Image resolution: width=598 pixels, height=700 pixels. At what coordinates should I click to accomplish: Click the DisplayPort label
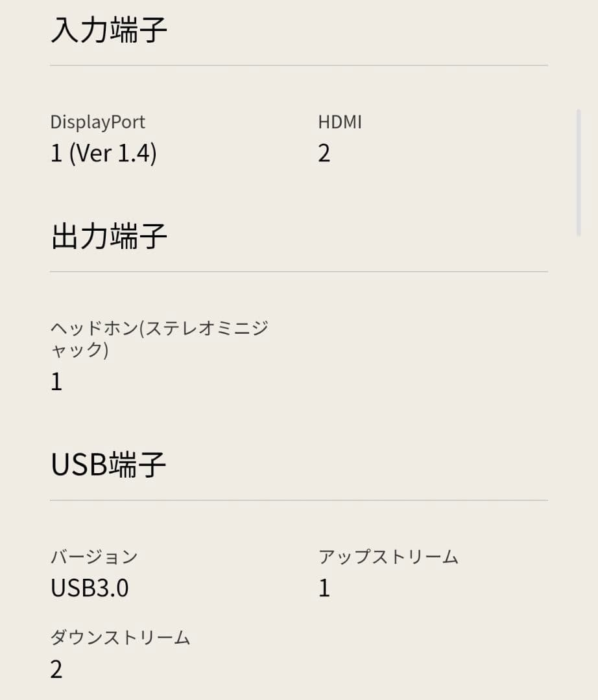pyautogui.click(x=98, y=122)
